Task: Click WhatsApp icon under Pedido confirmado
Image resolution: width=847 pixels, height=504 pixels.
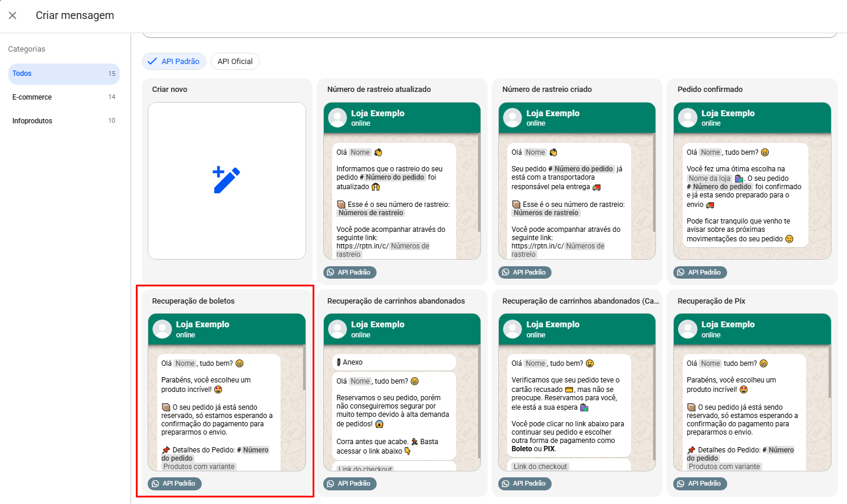Action: (680, 272)
